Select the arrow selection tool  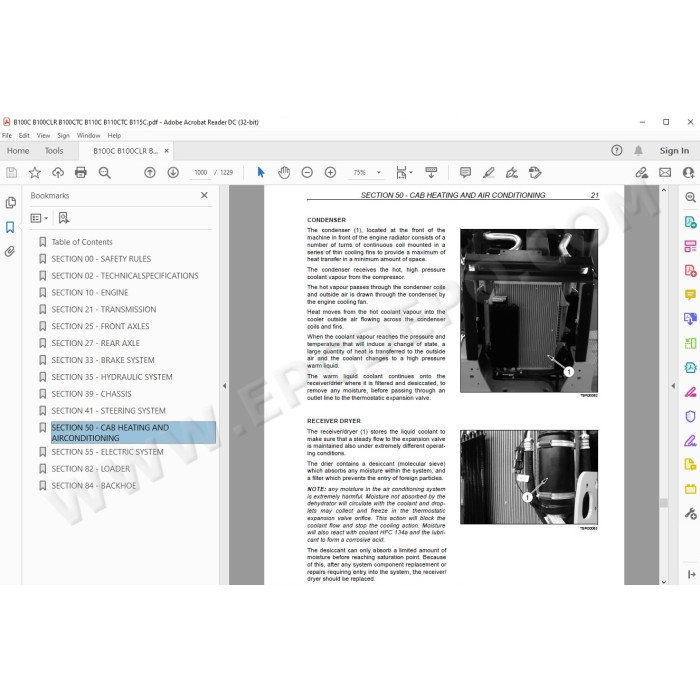[x=261, y=172]
